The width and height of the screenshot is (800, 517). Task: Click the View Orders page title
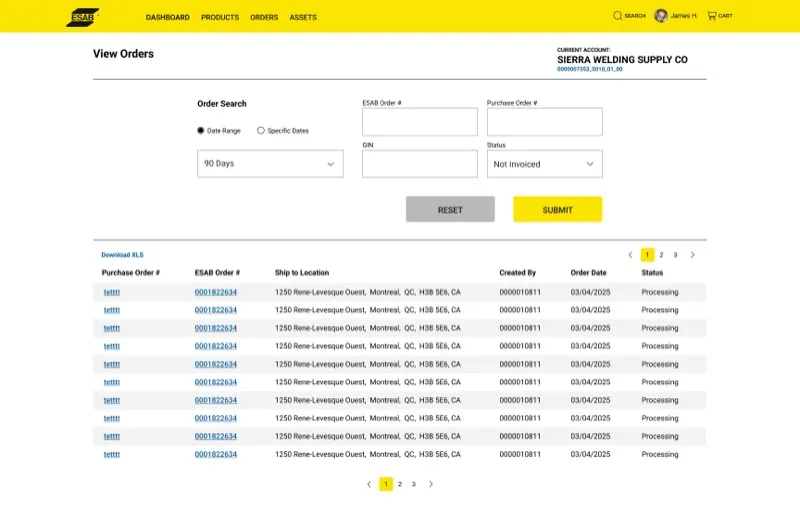123,54
